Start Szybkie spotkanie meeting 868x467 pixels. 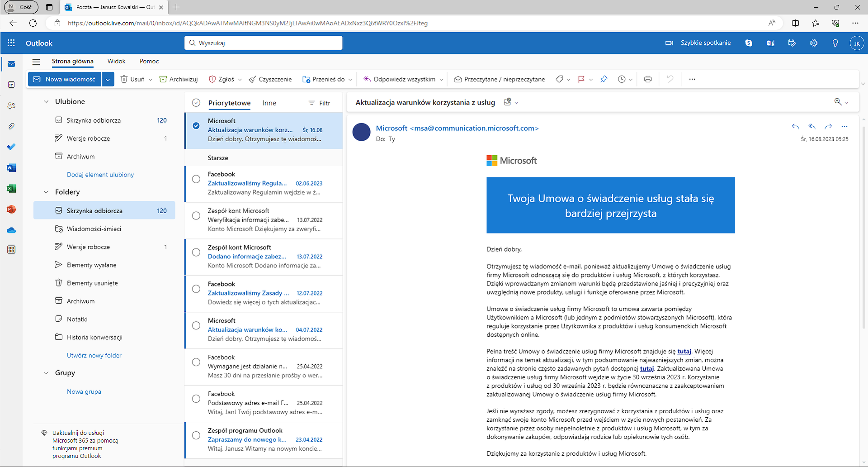pos(698,43)
